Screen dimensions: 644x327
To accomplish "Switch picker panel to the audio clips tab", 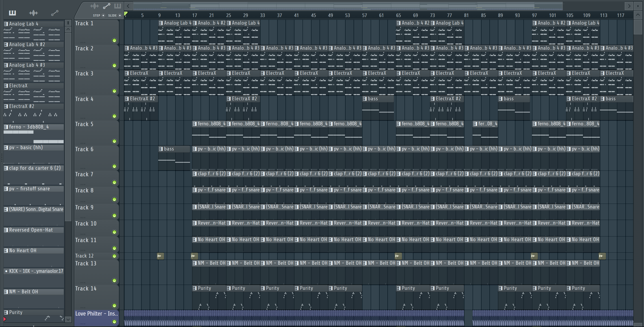I will tap(34, 13).
